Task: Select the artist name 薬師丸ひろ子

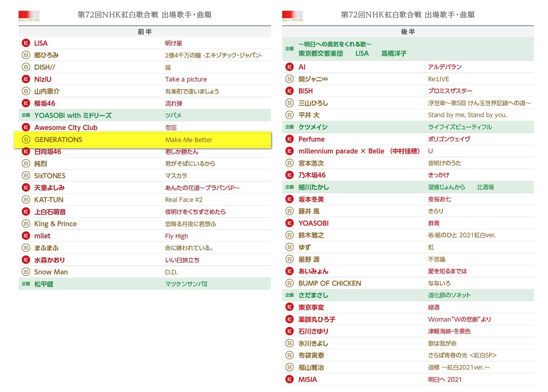Action: tap(317, 319)
